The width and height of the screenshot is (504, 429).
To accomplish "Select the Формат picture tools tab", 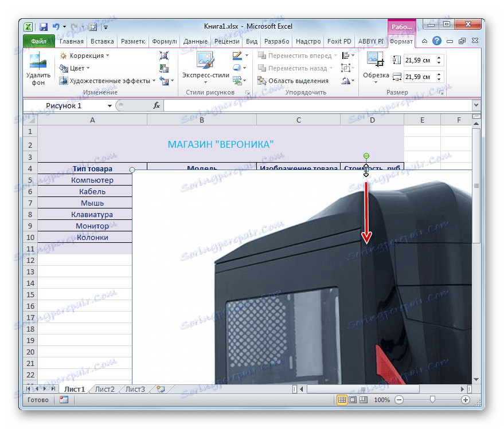I will [401, 41].
